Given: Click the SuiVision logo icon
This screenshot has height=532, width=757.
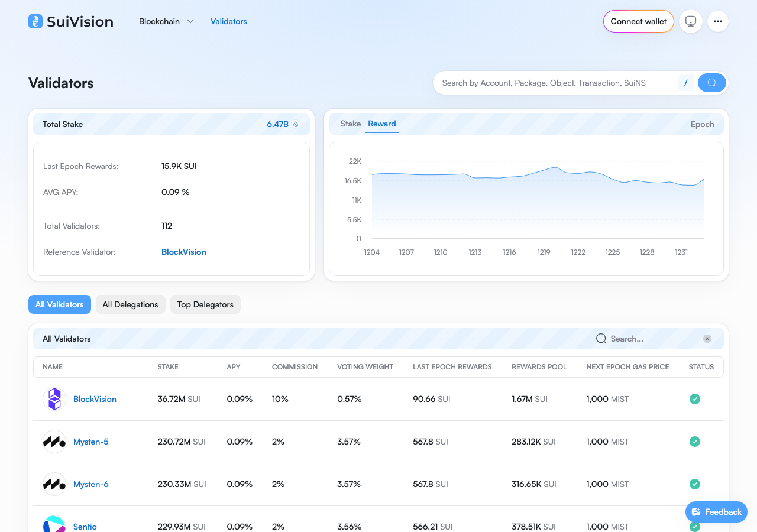Looking at the screenshot, I should (x=35, y=21).
